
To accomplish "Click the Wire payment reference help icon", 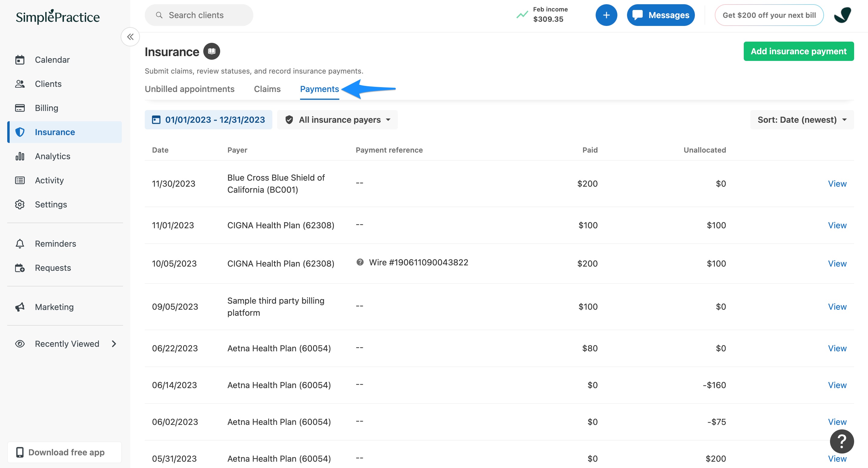I will click(x=360, y=262).
